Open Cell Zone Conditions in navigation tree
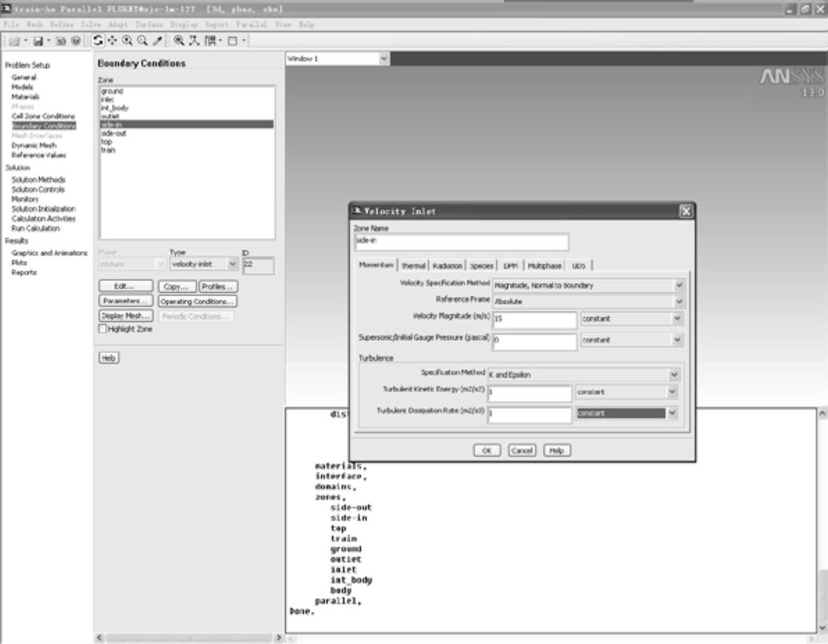Screen dimensions: 828x644 click(43, 116)
